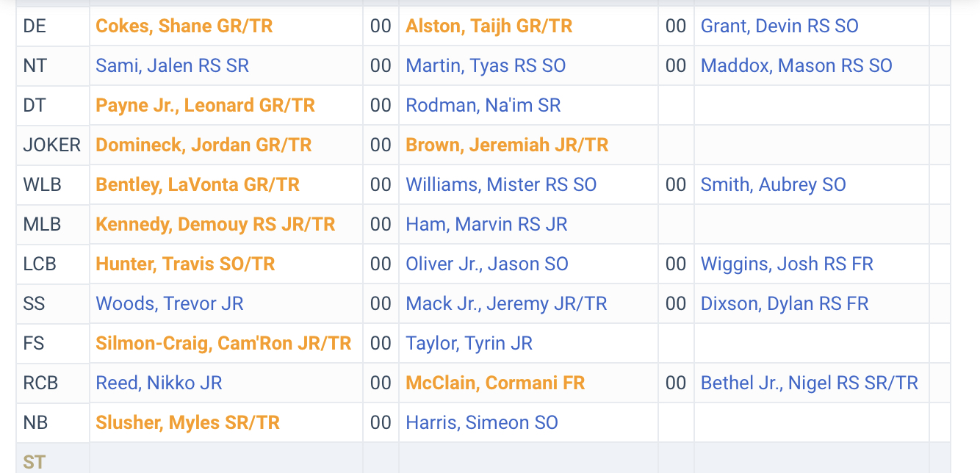Click Smith, Aubrey SO link
The image size is (980, 473).
click(774, 184)
